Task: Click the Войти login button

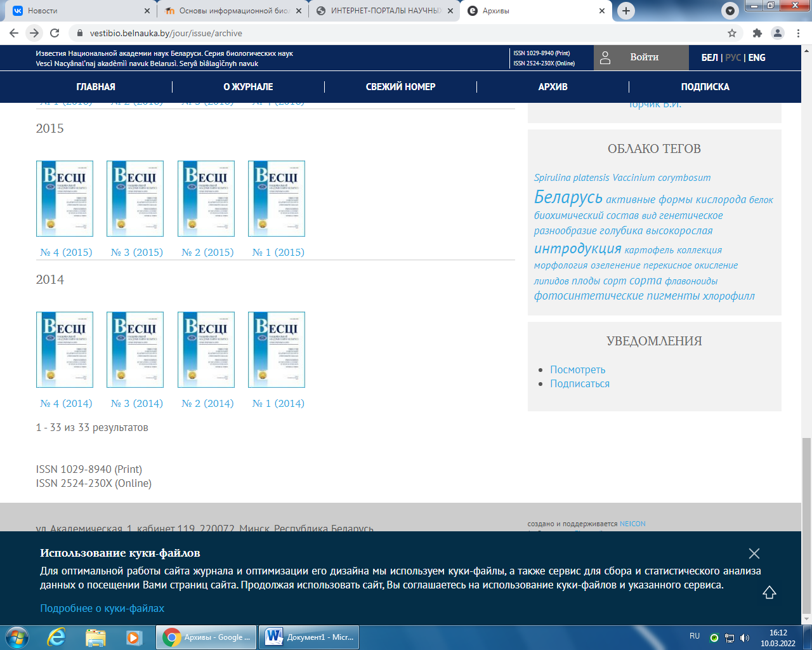Action: click(x=641, y=58)
